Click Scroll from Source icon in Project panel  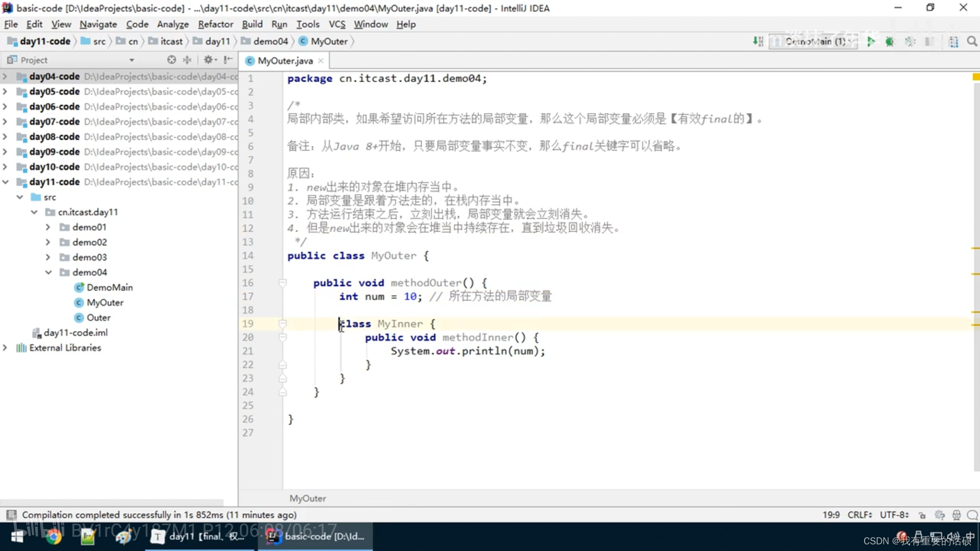171,60
